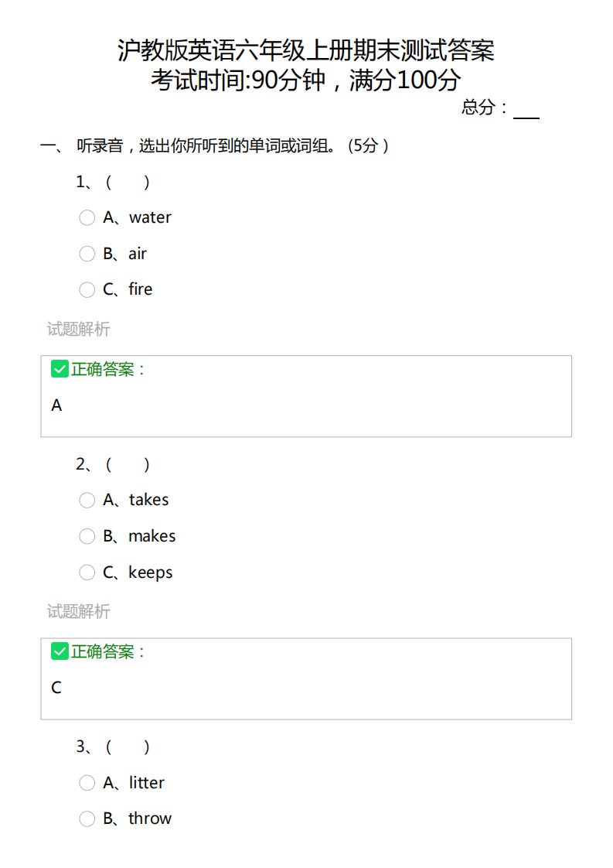Viewport: 613px width, 868px height.
Task: Select option A litter in question 3
Action: tap(87, 783)
